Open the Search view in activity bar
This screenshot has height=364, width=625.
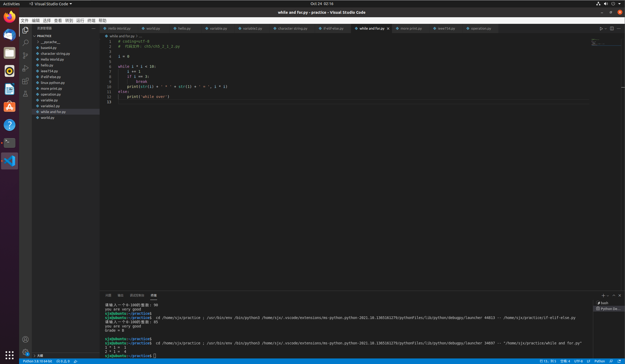[x=25, y=43]
